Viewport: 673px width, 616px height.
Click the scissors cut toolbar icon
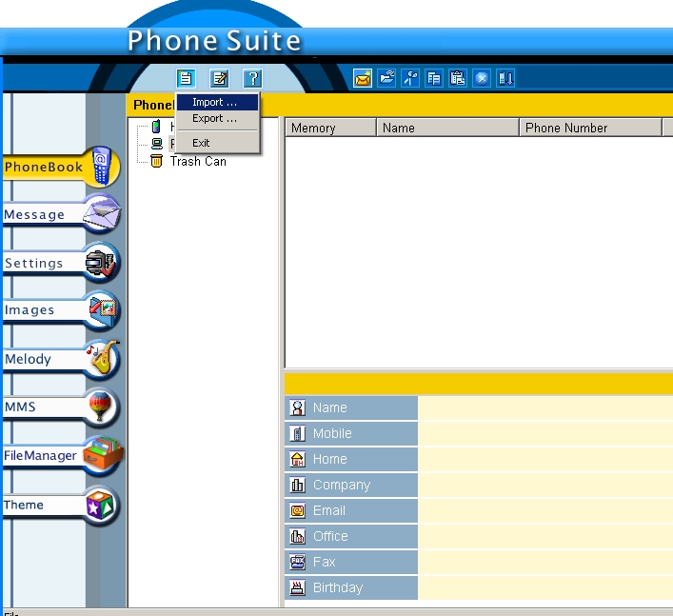tap(410, 78)
